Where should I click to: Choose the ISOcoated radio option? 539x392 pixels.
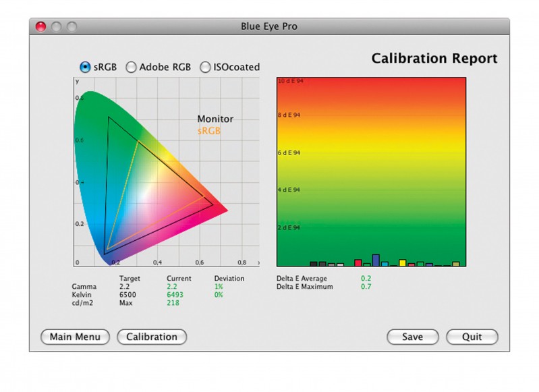point(205,67)
